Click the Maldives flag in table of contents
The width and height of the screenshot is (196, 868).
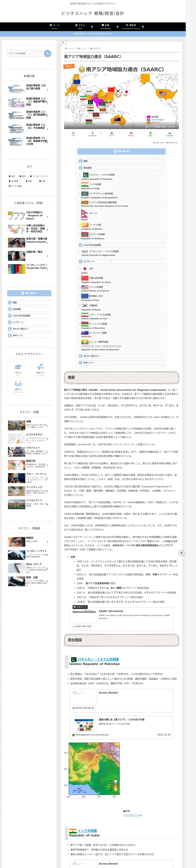point(85,234)
